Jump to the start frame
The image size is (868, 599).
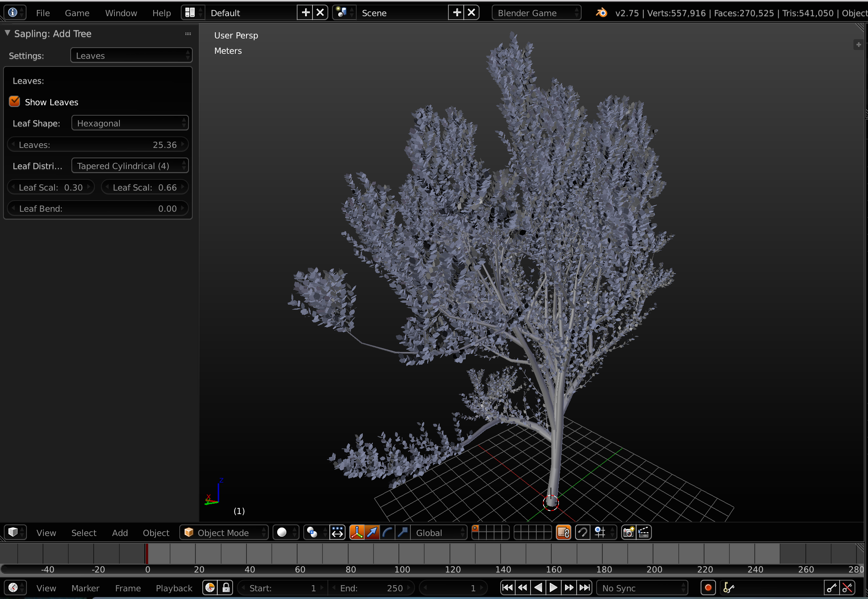(x=508, y=587)
